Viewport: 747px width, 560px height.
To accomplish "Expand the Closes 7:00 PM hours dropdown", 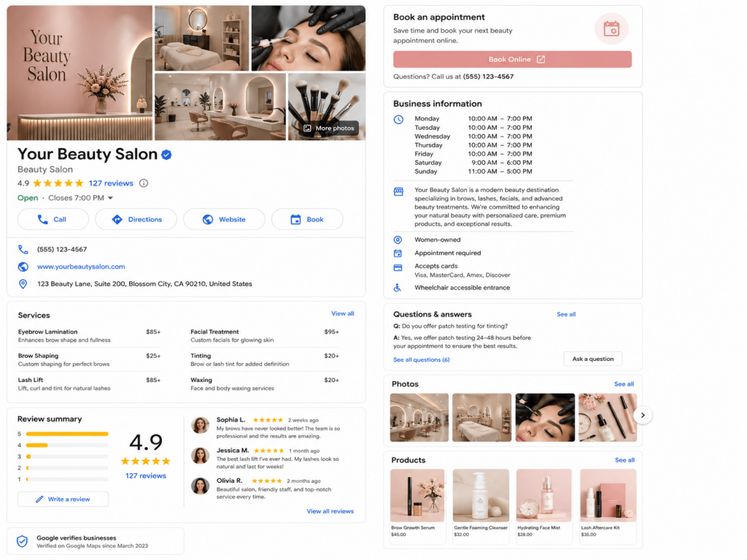I will (111, 198).
